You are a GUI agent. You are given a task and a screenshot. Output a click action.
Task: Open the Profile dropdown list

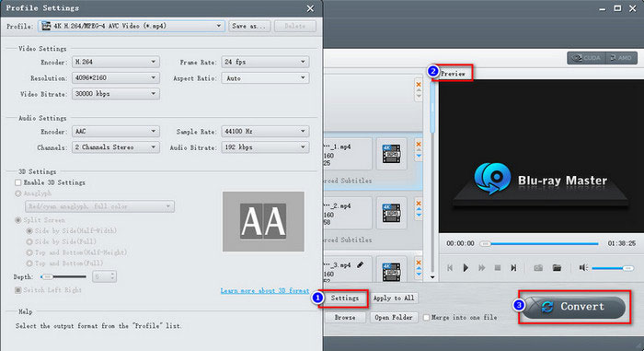click(x=132, y=26)
